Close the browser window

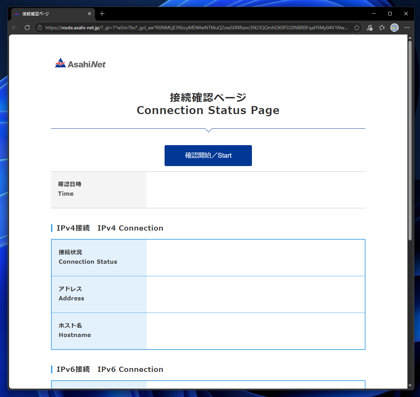click(x=406, y=14)
